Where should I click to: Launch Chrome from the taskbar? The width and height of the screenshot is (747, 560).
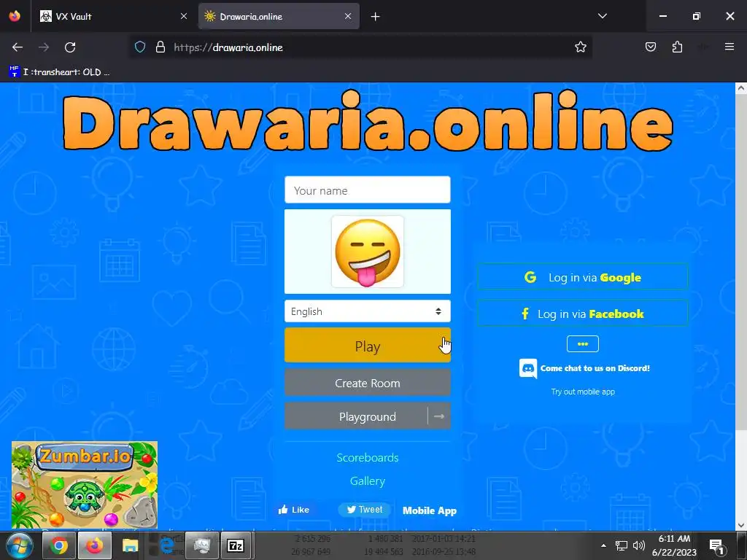(x=59, y=545)
